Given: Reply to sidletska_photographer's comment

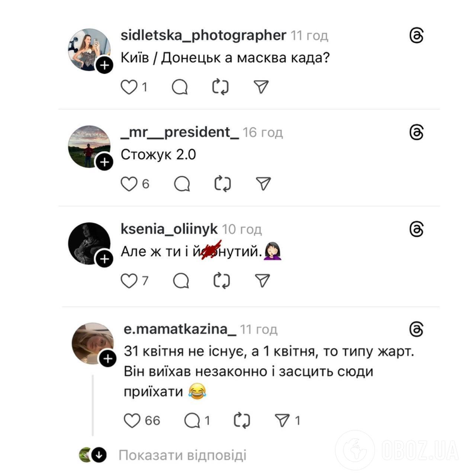Looking at the screenshot, I should pos(180,87).
